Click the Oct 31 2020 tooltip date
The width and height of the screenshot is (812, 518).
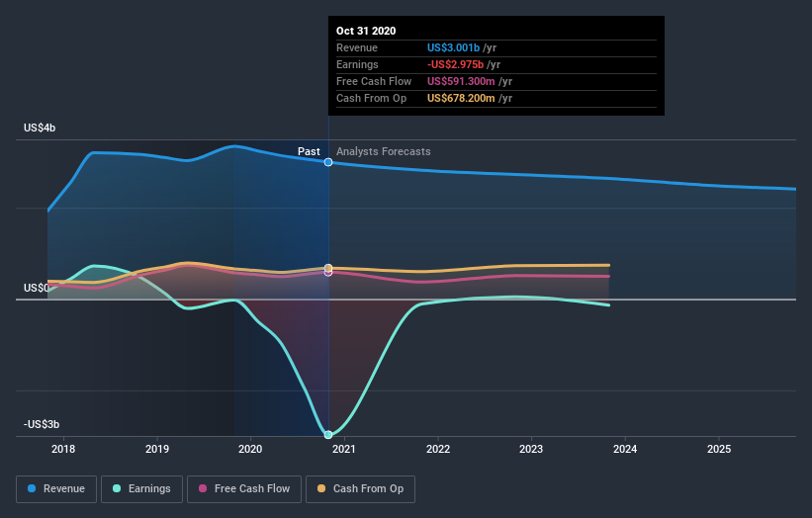(x=366, y=31)
